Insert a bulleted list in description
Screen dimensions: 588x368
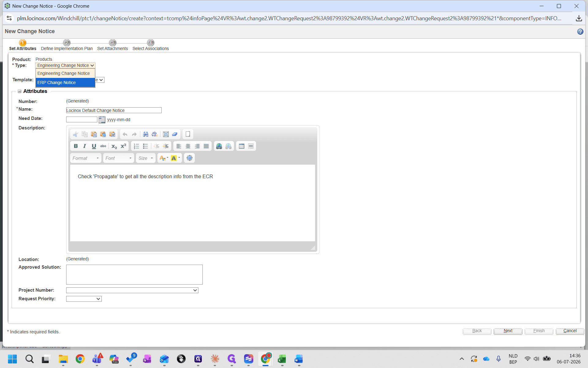point(146,146)
